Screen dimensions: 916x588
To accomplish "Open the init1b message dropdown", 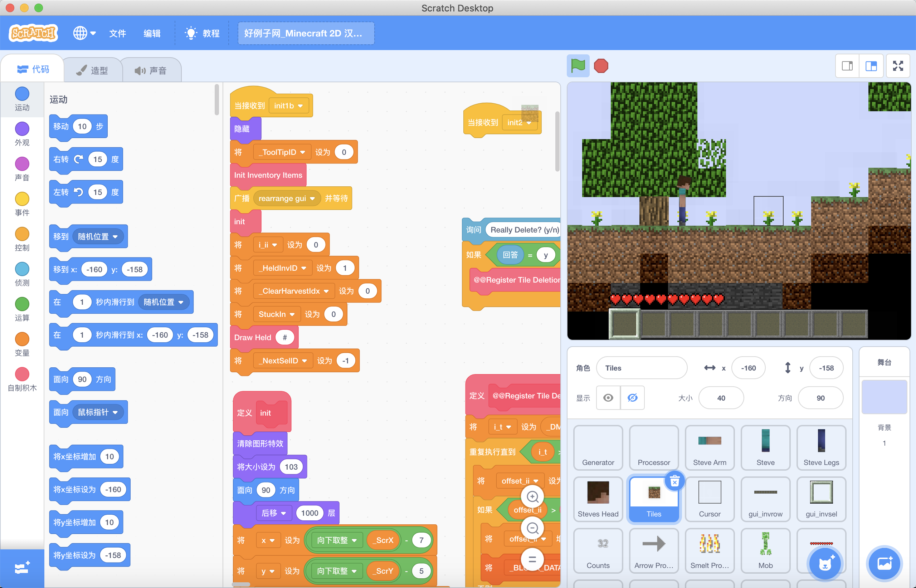I will (289, 106).
